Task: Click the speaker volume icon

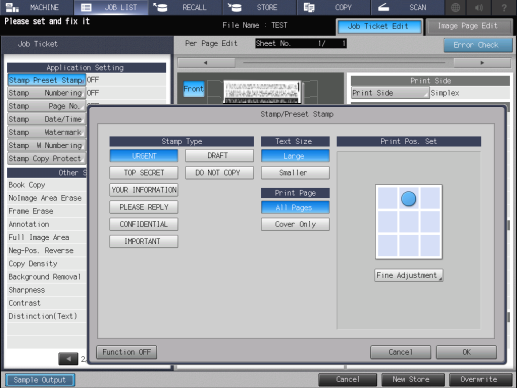Action: coord(479,7)
